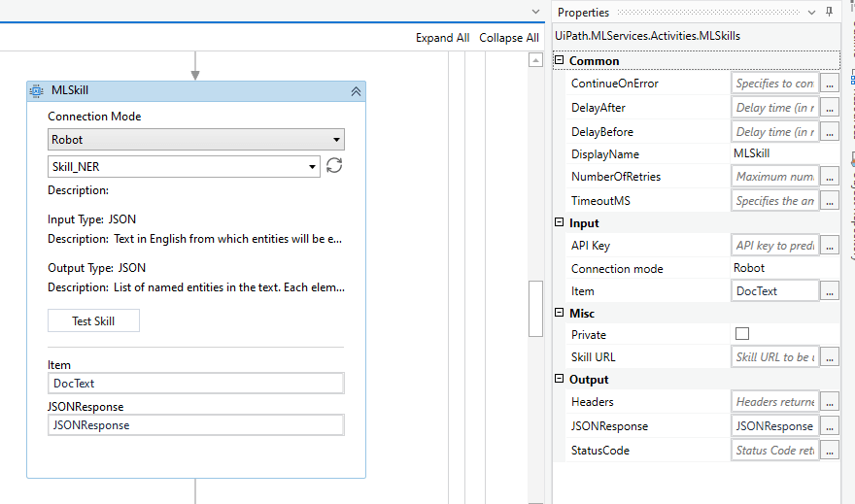The width and height of the screenshot is (855, 504).
Task: Click Expand All in the designer
Action: click(x=442, y=38)
